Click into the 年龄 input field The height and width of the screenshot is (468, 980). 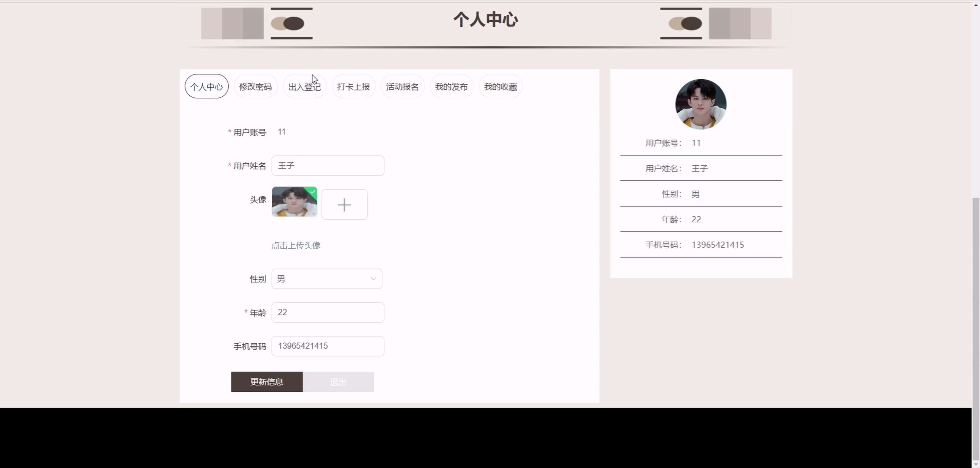click(x=328, y=313)
